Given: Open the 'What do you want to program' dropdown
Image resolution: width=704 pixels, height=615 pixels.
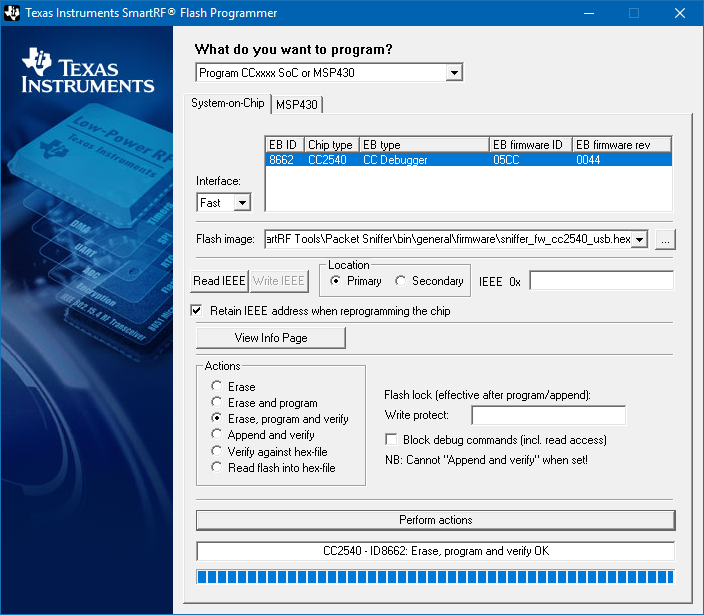Looking at the screenshot, I should 454,73.
